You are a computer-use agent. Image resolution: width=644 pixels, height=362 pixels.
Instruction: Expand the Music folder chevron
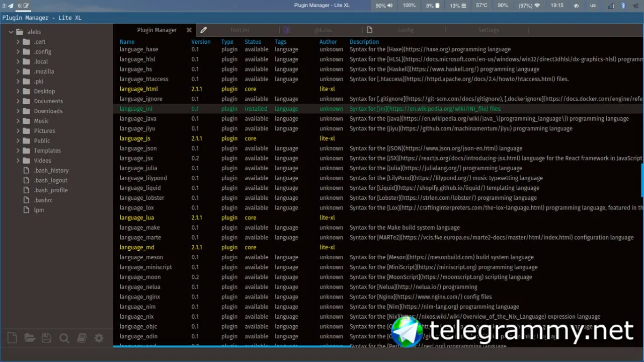click(x=18, y=121)
